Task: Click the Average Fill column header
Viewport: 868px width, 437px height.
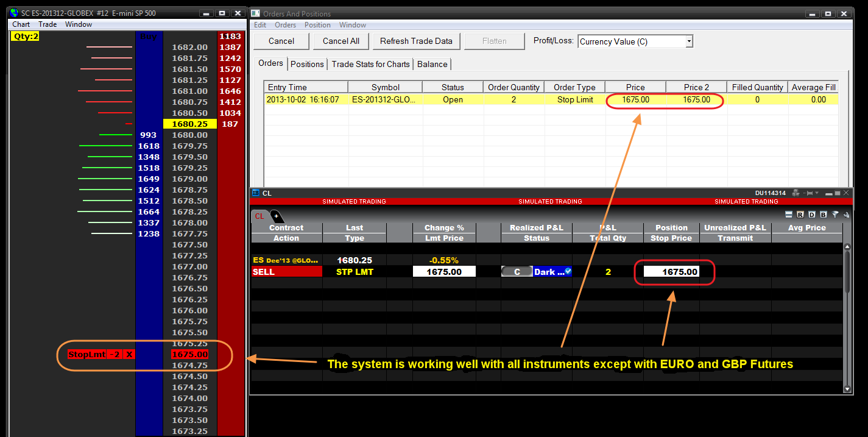Action: click(813, 87)
